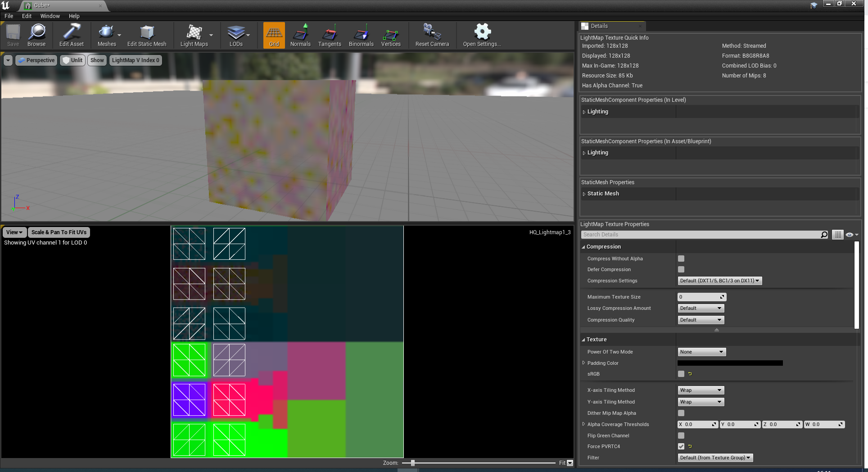Click viewport Show button
Image resolution: width=868 pixels, height=472 pixels.
click(x=97, y=60)
